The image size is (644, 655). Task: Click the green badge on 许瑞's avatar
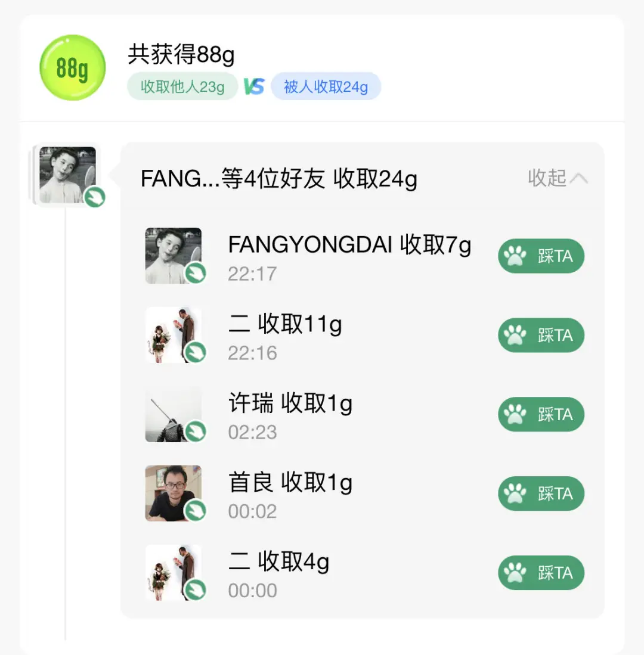coord(196,431)
